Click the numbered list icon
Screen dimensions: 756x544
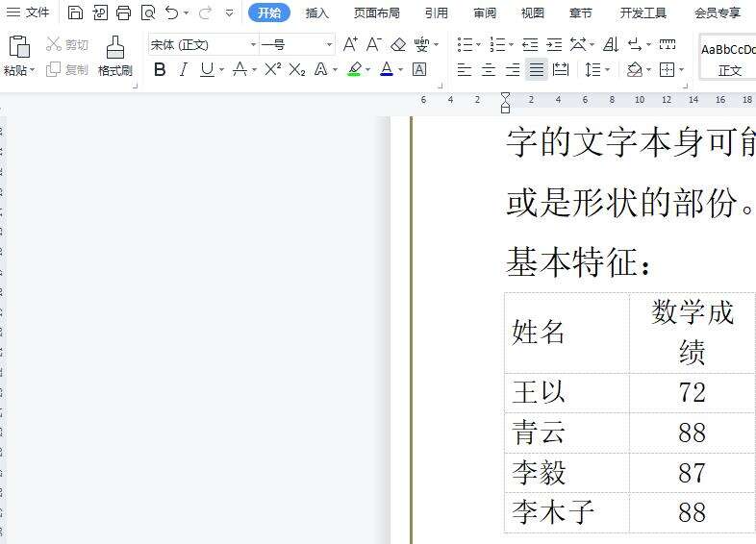497,45
